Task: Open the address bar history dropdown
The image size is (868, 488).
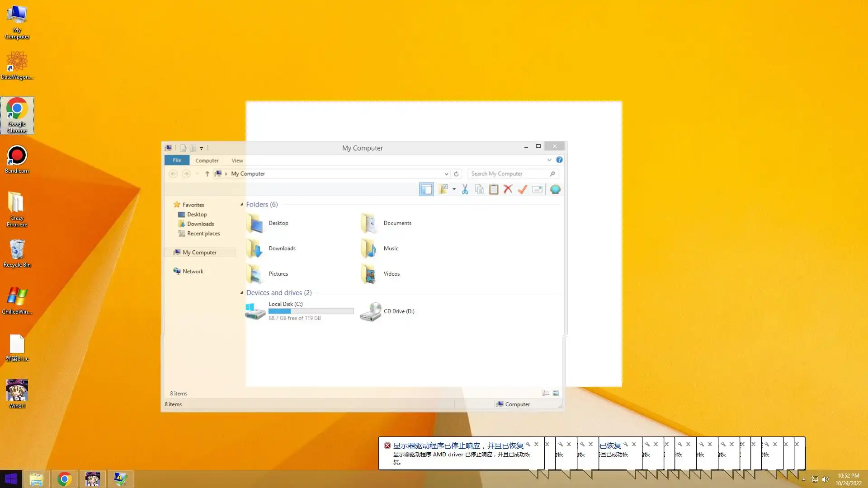Action: [x=446, y=174]
